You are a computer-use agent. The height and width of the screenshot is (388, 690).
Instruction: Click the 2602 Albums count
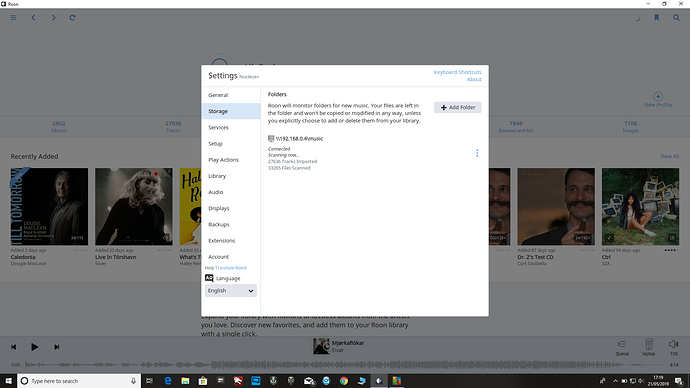(59, 127)
